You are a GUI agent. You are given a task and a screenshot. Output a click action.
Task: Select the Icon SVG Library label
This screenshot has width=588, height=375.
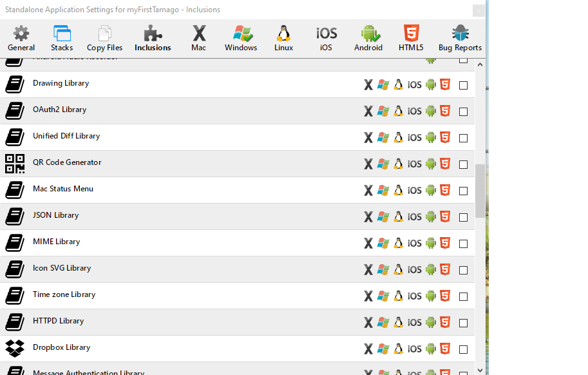pos(62,268)
